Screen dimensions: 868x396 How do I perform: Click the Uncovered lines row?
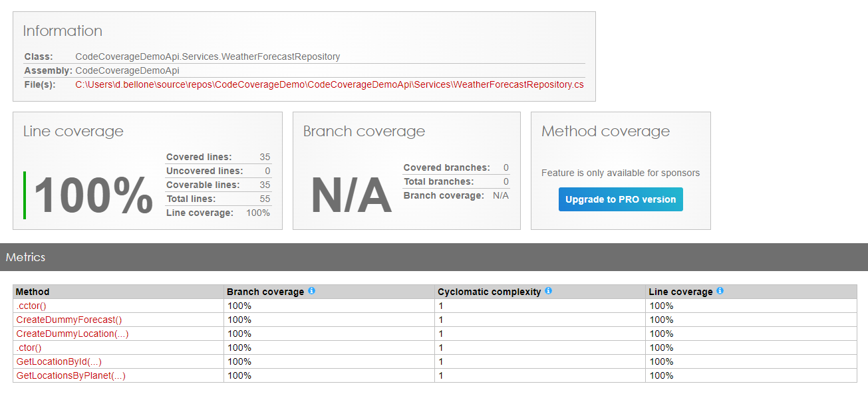point(218,171)
